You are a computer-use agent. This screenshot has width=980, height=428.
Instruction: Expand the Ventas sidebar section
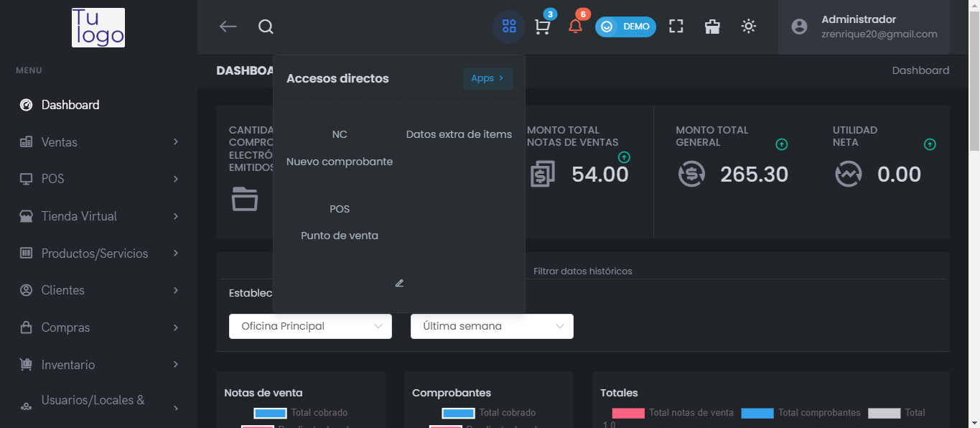point(60,141)
